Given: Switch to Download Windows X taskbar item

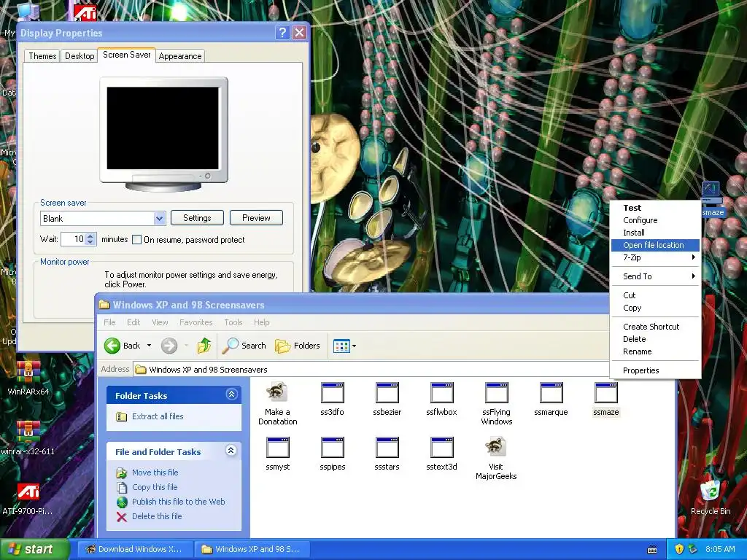Looking at the screenshot, I should tap(134, 549).
